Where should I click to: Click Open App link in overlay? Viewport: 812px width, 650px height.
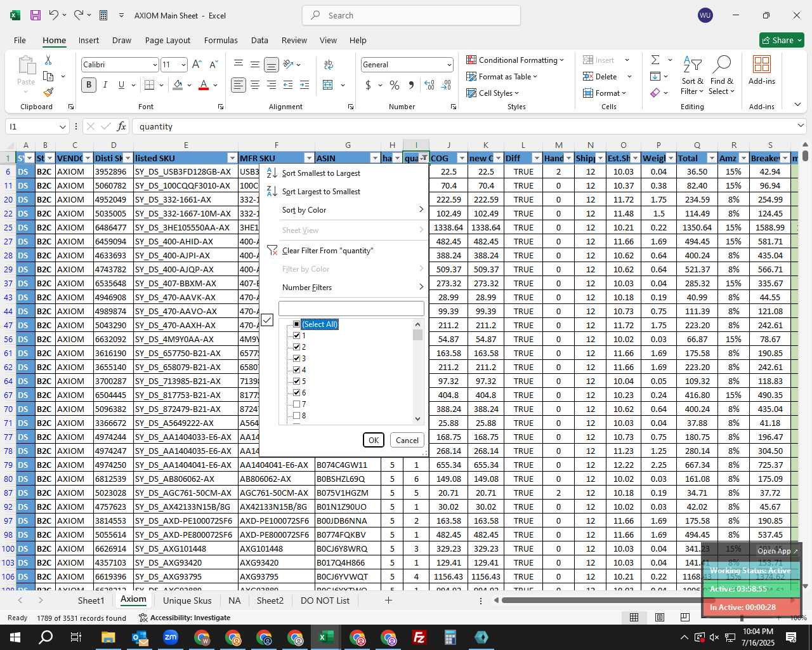click(777, 550)
